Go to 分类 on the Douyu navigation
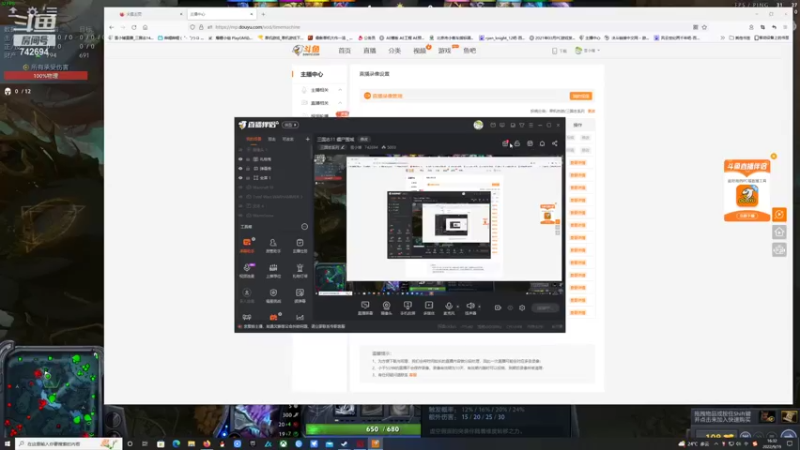The image size is (800, 450). pyautogui.click(x=394, y=51)
